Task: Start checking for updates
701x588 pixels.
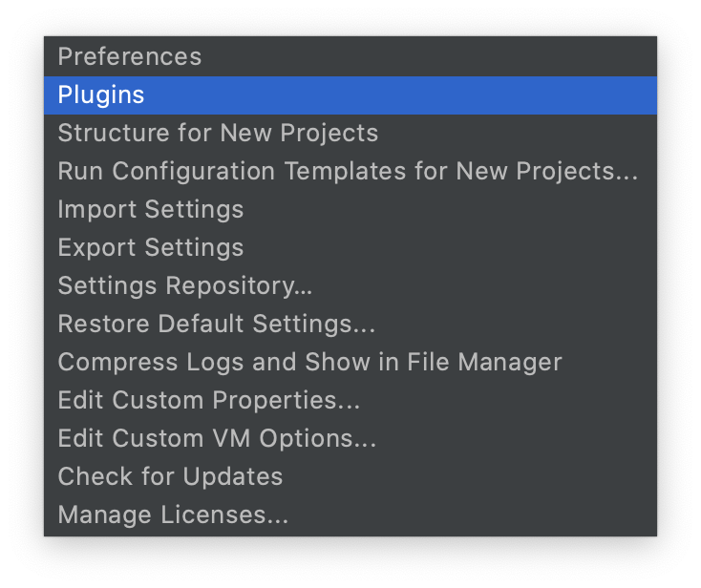Action: tap(170, 476)
